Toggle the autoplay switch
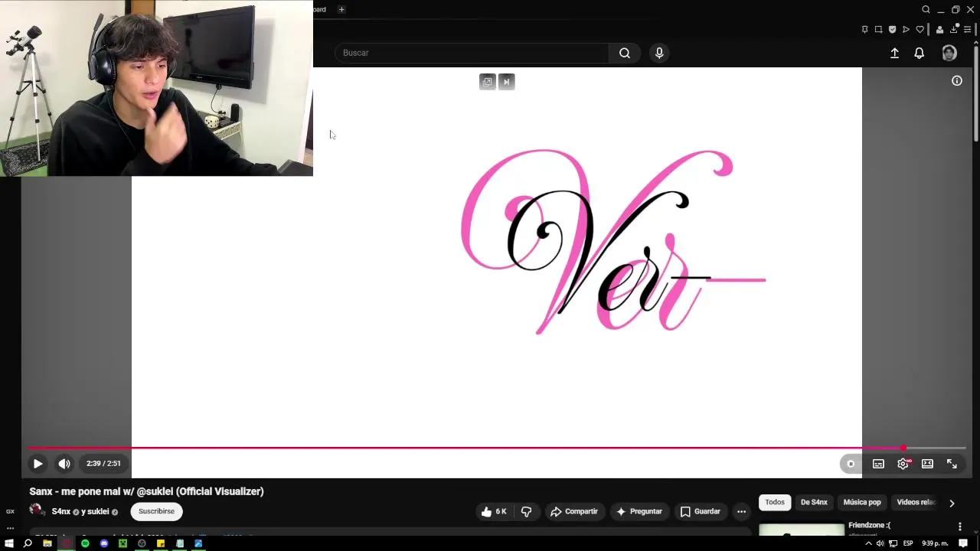 [x=851, y=464]
